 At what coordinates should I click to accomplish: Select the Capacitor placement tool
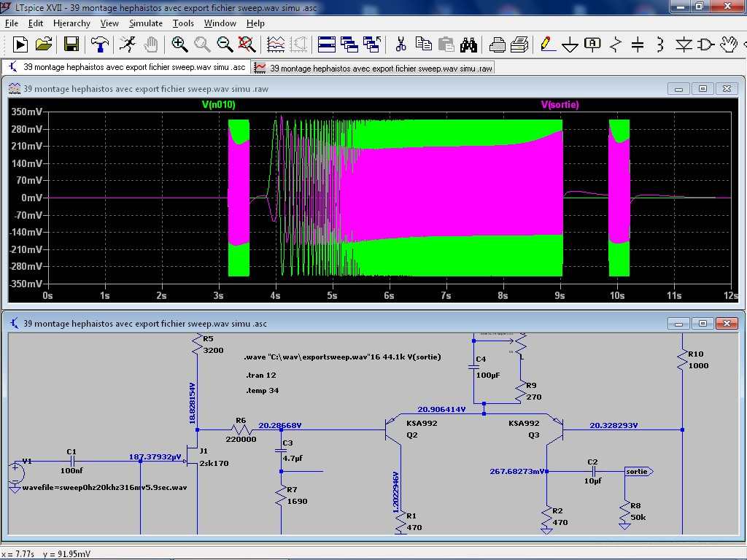(x=638, y=44)
